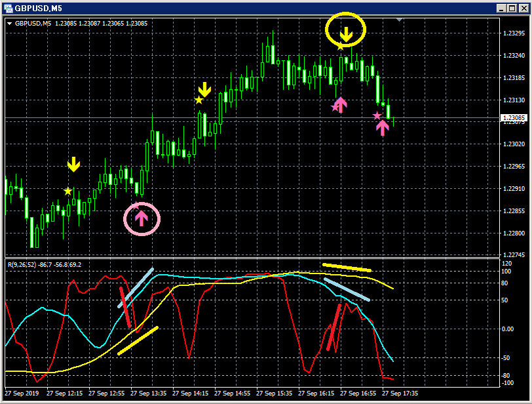Viewport: 532px width, 404px height.
Task: Select the thick red trendline near 16:55
Action: click(334, 327)
